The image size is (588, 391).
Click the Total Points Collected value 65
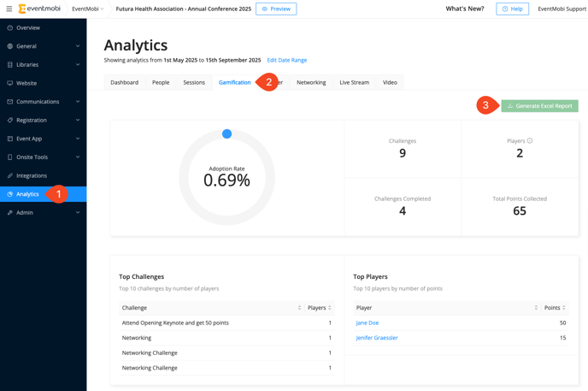point(520,210)
